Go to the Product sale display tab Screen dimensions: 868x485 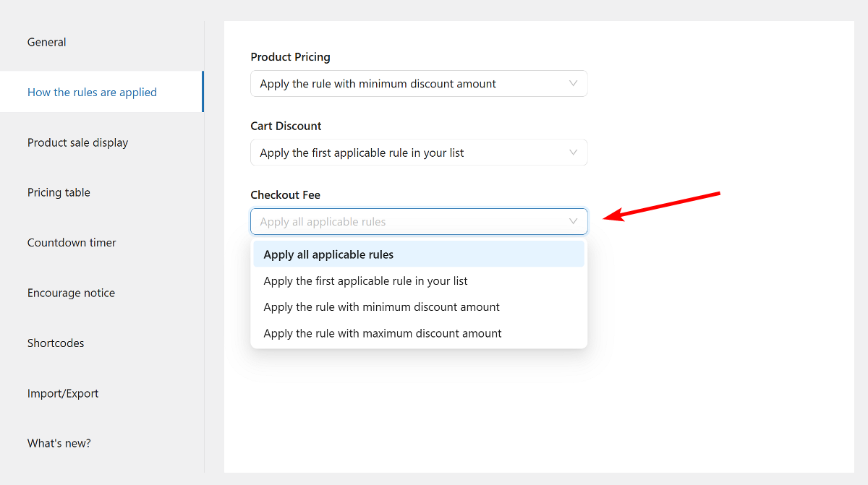coord(77,142)
